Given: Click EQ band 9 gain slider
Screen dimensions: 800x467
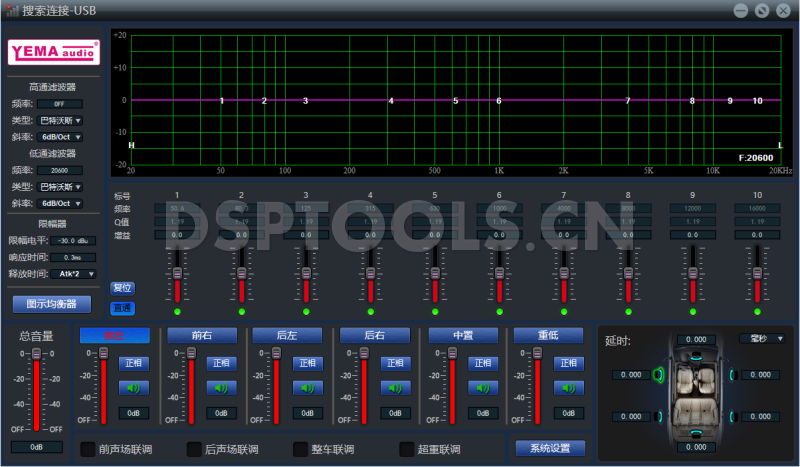Looking at the screenshot, I should [x=693, y=275].
